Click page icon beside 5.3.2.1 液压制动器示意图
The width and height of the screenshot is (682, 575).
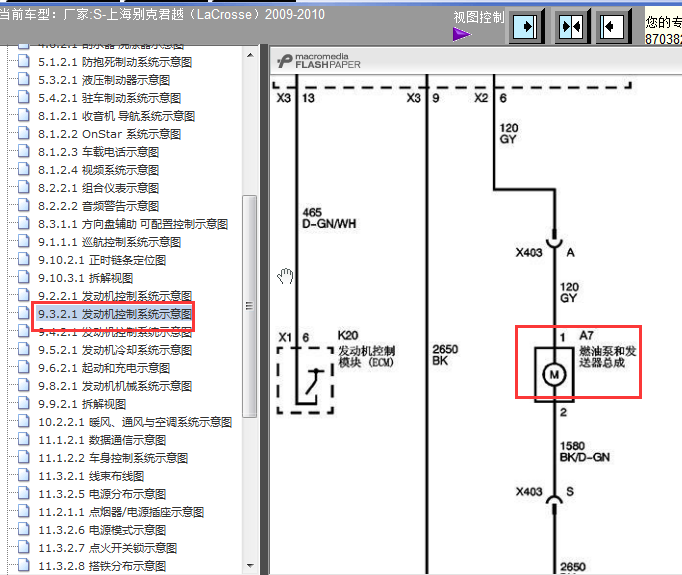(23, 80)
